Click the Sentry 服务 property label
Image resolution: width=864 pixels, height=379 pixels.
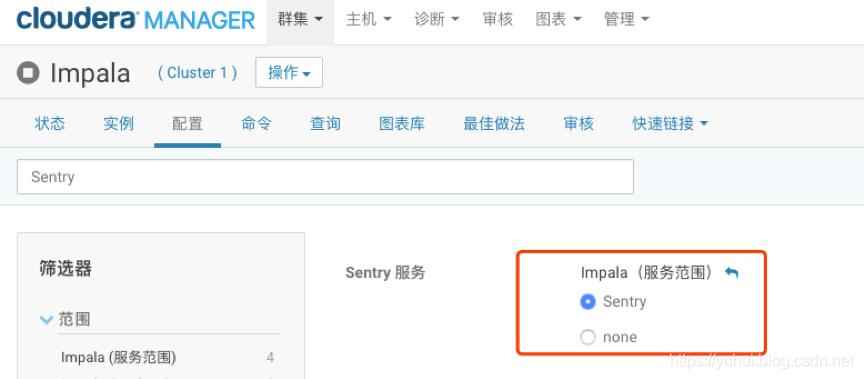pos(385,273)
